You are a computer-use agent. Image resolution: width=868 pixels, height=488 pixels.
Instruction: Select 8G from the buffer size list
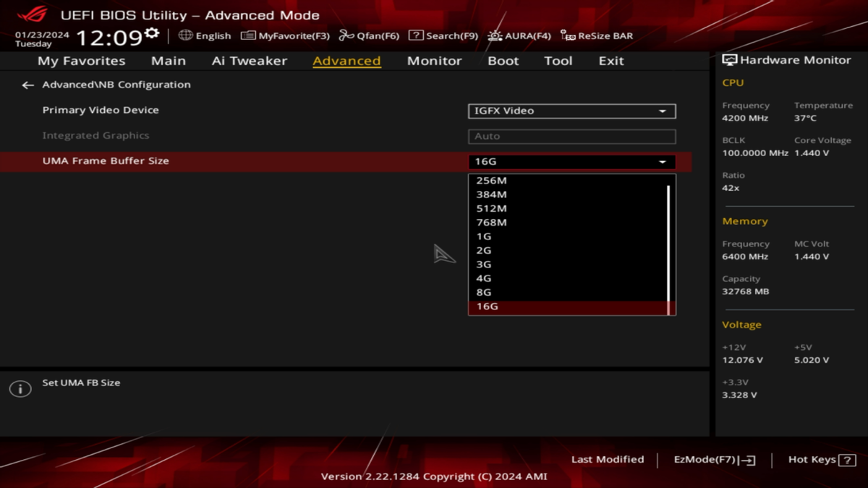pyautogui.click(x=484, y=293)
